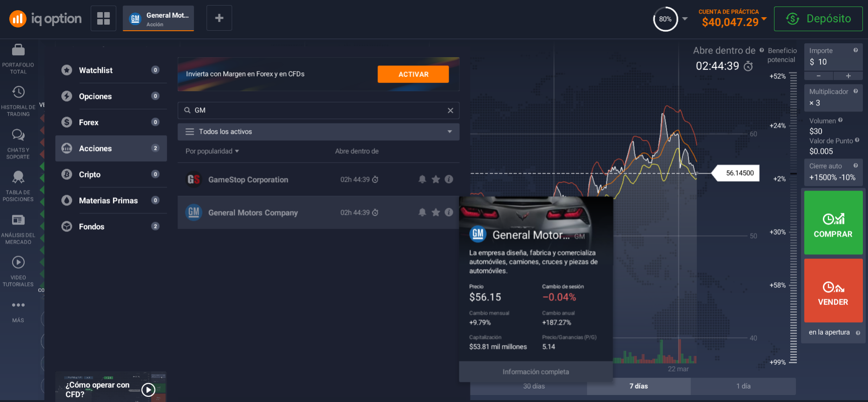The width and height of the screenshot is (868, 402).
Task: Select the General Motors Company row
Action: 318,212
